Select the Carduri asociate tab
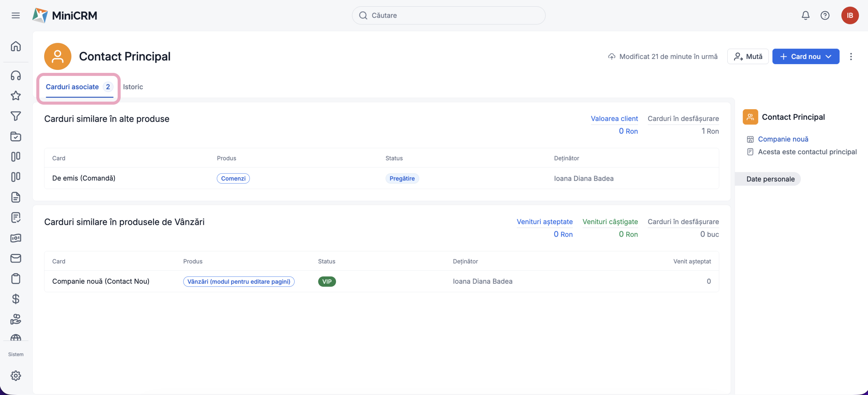 [x=72, y=87]
